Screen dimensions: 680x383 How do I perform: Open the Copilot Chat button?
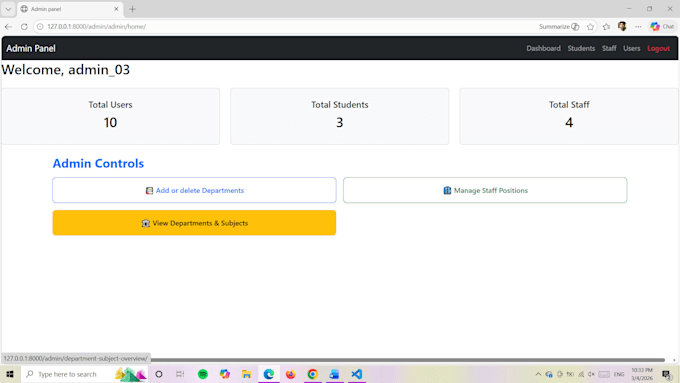click(x=662, y=26)
